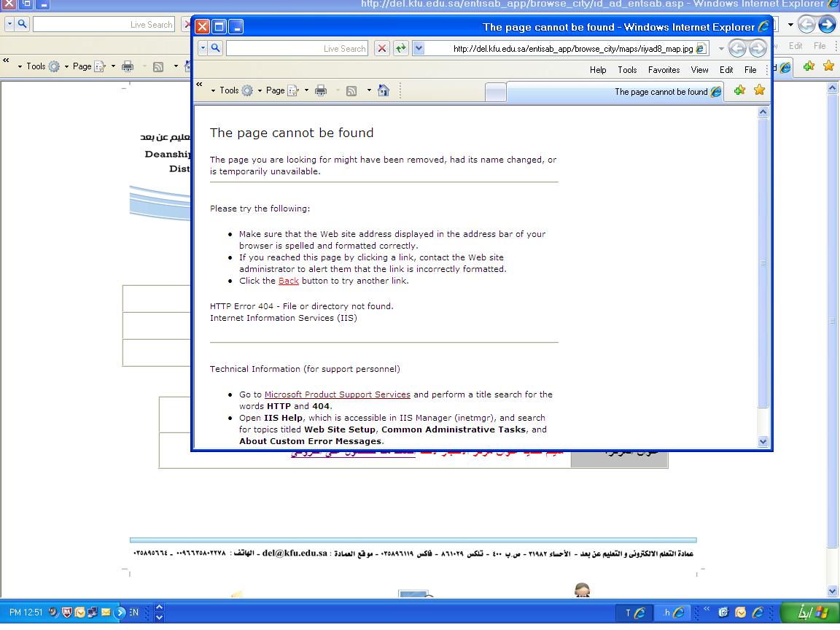Open recent pages arrow in background window
The image size is (840, 630).
[790, 25]
